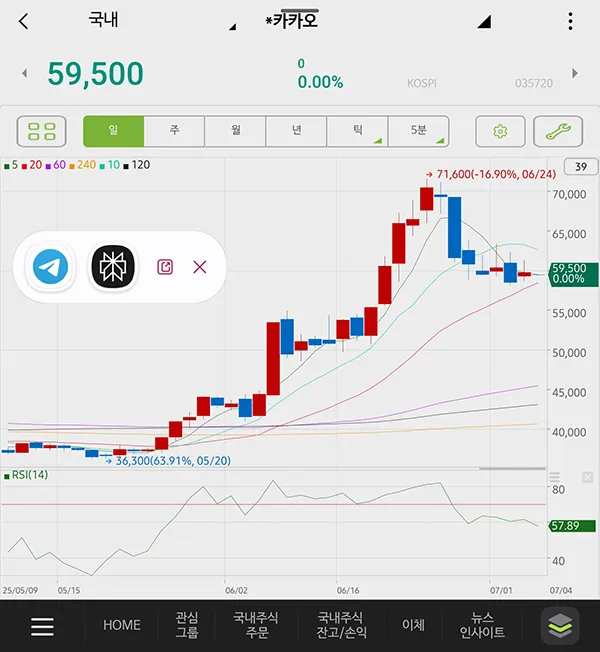Toggle the 10-day moving average legend

(110, 165)
